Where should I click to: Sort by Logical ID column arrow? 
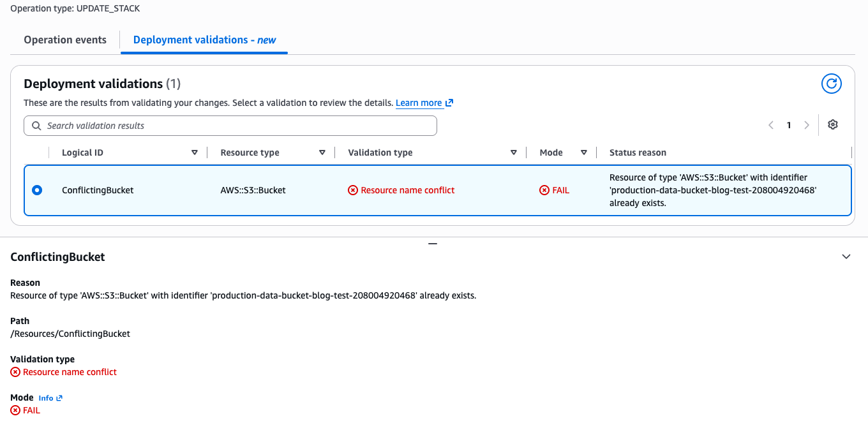(195, 152)
